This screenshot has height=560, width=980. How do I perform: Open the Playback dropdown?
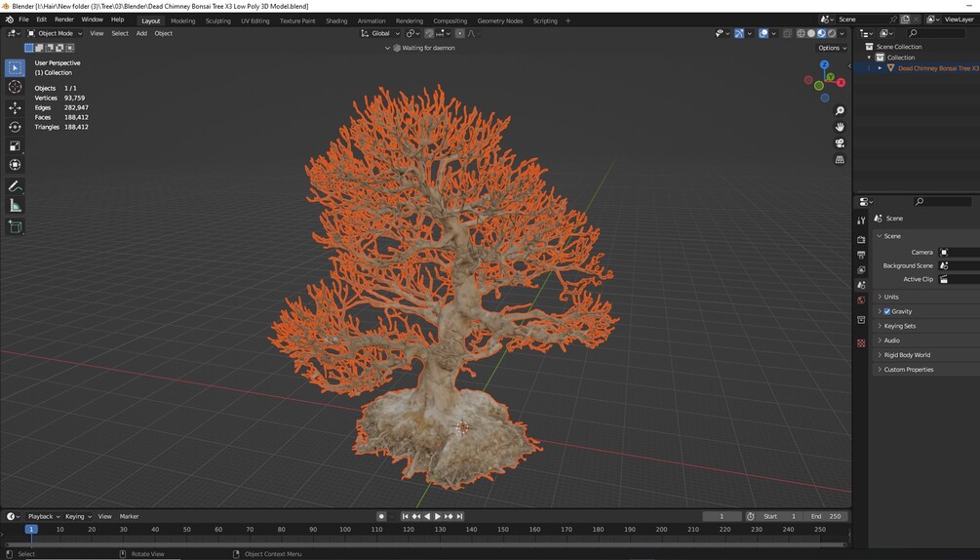(x=43, y=516)
